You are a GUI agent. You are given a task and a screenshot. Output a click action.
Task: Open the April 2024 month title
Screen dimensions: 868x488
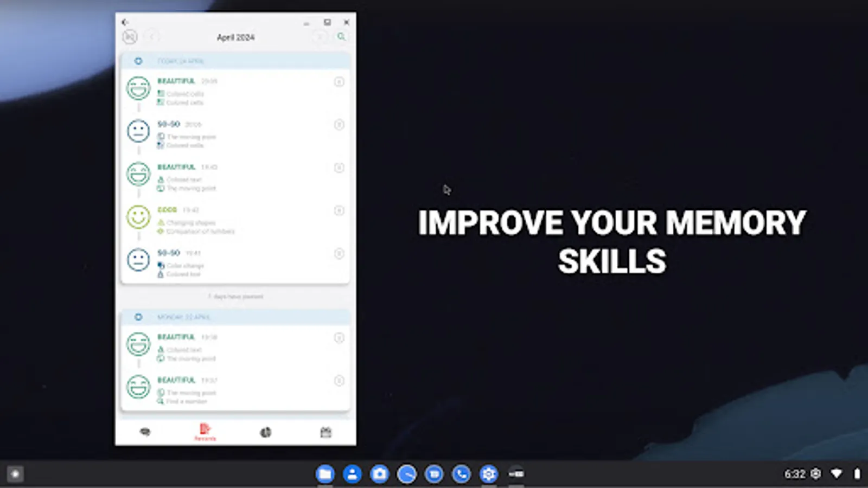(235, 37)
